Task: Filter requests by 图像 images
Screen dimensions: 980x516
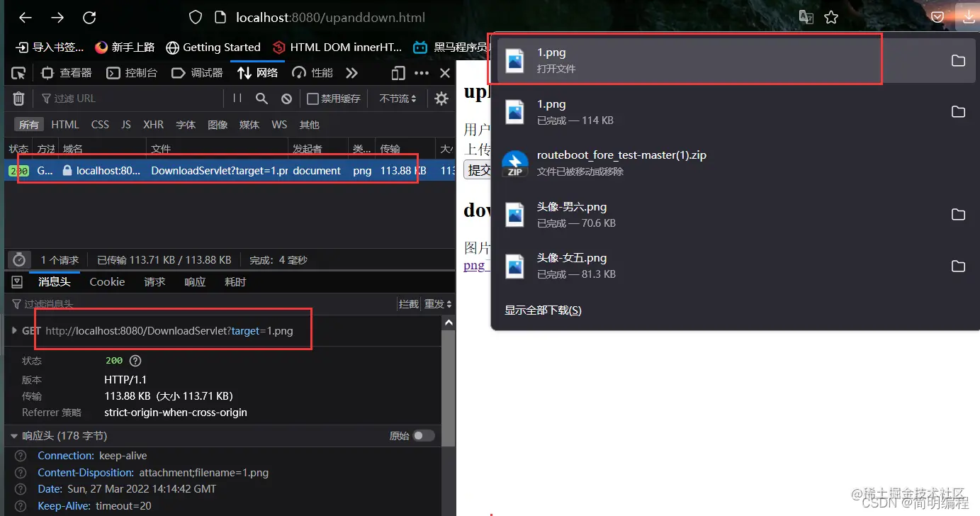Action: coord(218,125)
